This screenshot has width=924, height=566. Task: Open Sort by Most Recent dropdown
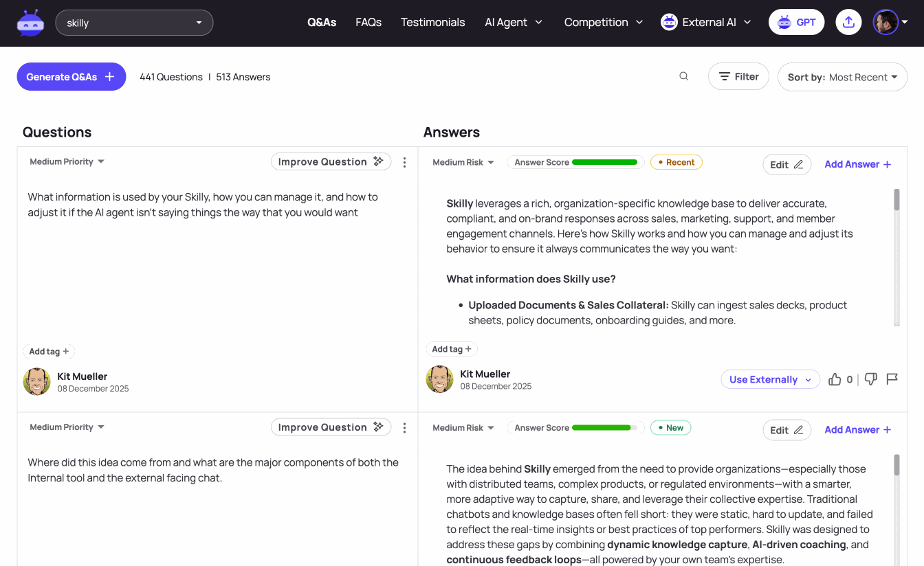pos(842,77)
